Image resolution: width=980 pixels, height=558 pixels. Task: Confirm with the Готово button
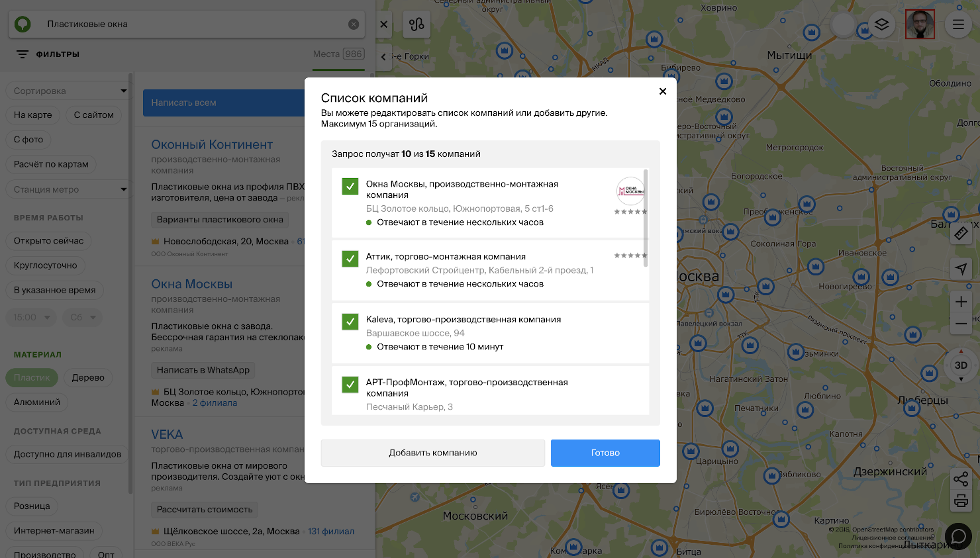[605, 453]
